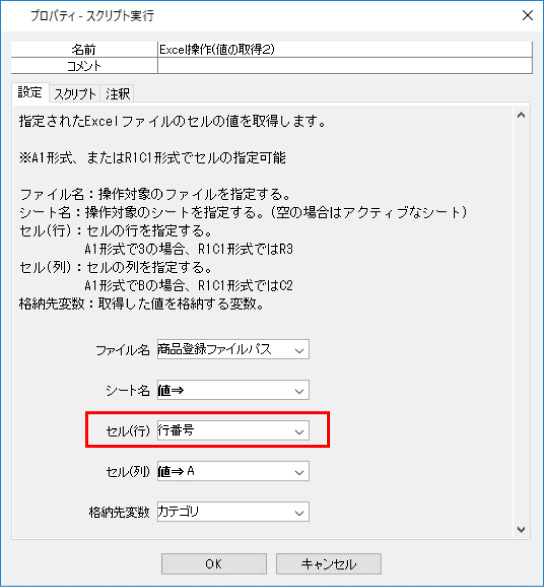Click the シート名 combo box text field

click(224, 390)
